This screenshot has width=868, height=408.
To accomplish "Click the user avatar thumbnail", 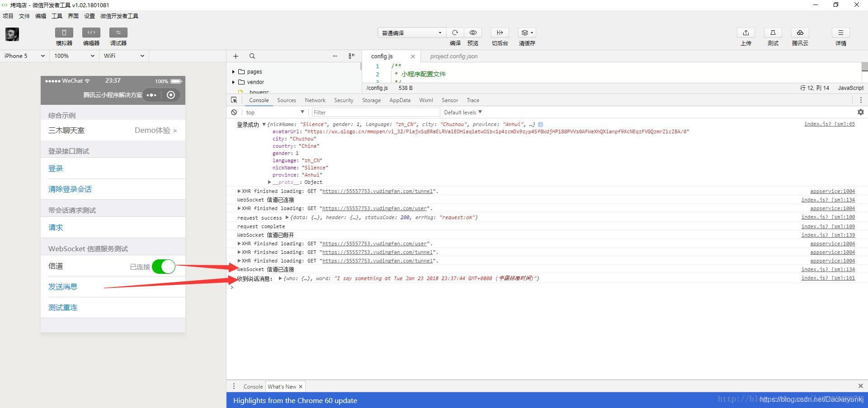I will 12,34.
